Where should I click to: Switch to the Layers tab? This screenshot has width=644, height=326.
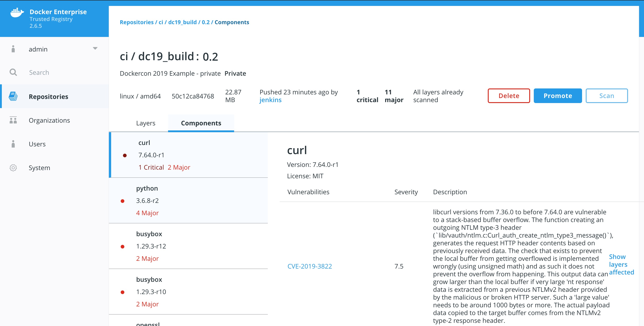pos(146,123)
